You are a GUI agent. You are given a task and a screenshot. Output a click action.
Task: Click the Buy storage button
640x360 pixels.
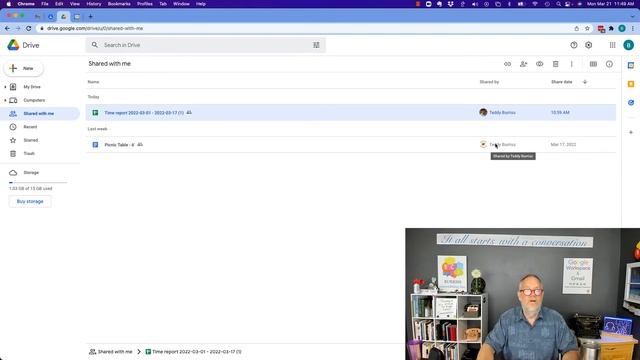coord(30,201)
